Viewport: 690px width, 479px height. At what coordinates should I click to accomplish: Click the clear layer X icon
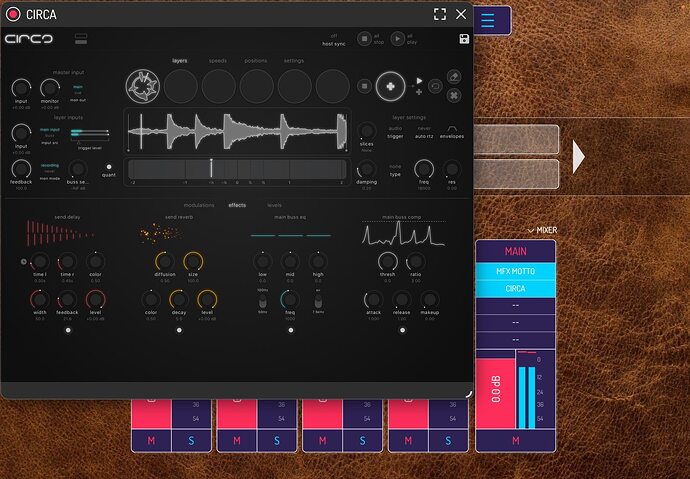(454, 95)
